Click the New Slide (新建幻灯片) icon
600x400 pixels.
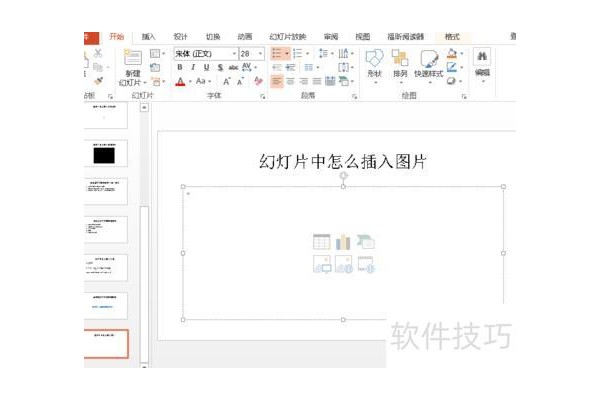132,57
